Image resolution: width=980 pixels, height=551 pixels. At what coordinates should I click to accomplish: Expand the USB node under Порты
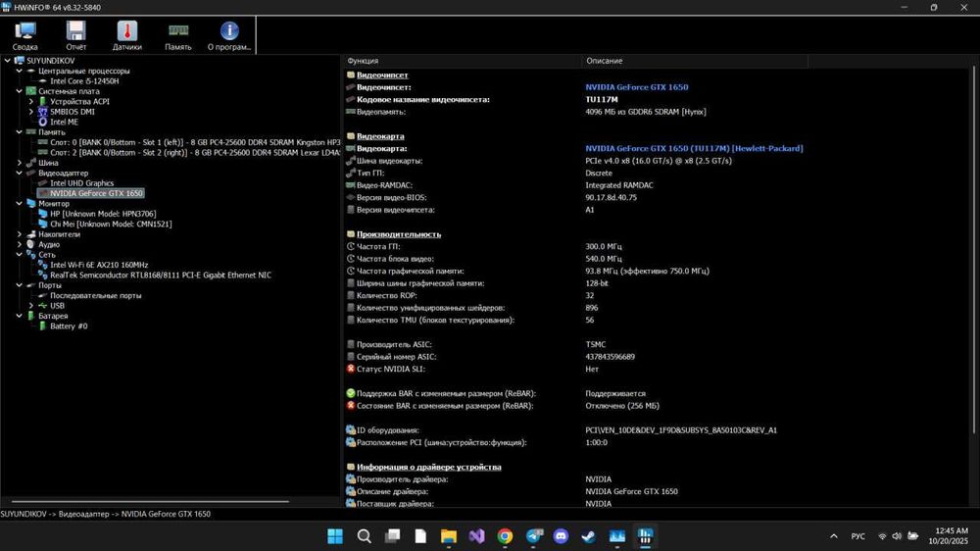tap(31, 306)
